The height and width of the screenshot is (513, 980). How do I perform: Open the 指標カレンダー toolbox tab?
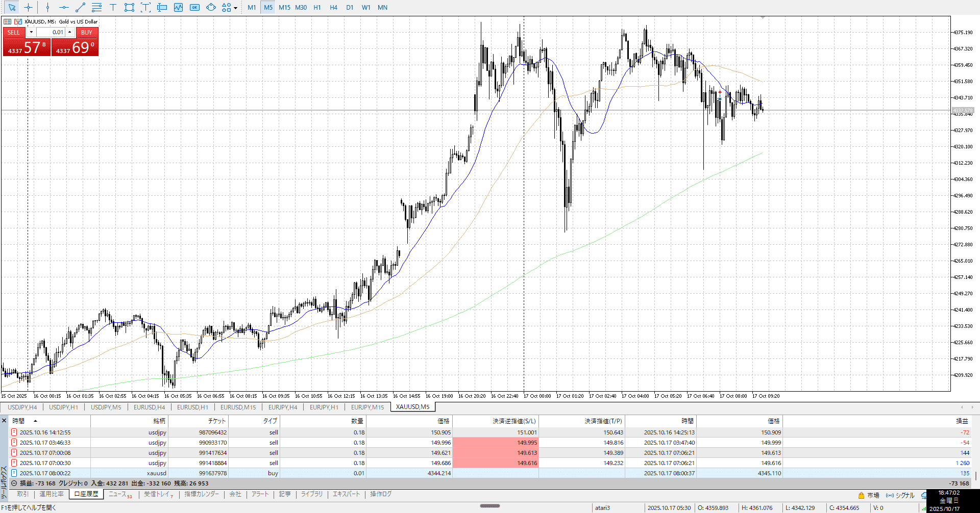201,494
